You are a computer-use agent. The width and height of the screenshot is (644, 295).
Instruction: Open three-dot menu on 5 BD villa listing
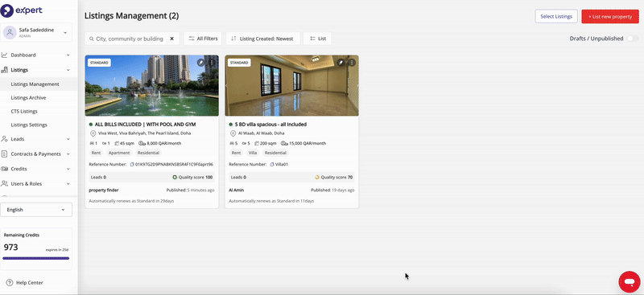(352, 63)
